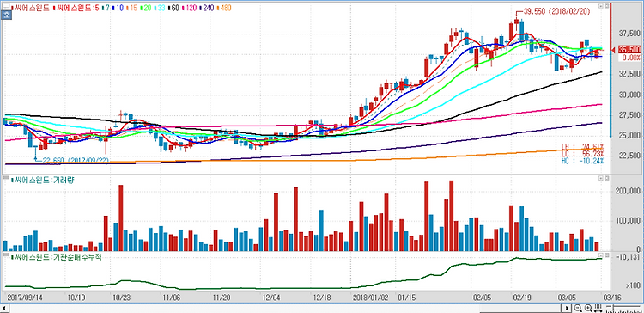Select the 10-day moving average legend
Image resolution: width=644 pixels, height=313 pixels.
coord(118,8)
